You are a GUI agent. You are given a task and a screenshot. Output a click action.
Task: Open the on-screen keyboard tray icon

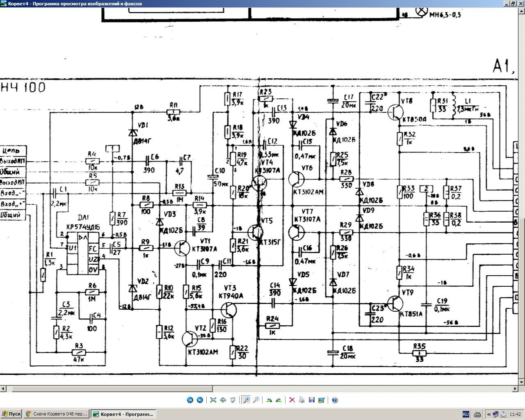(477, 414)
